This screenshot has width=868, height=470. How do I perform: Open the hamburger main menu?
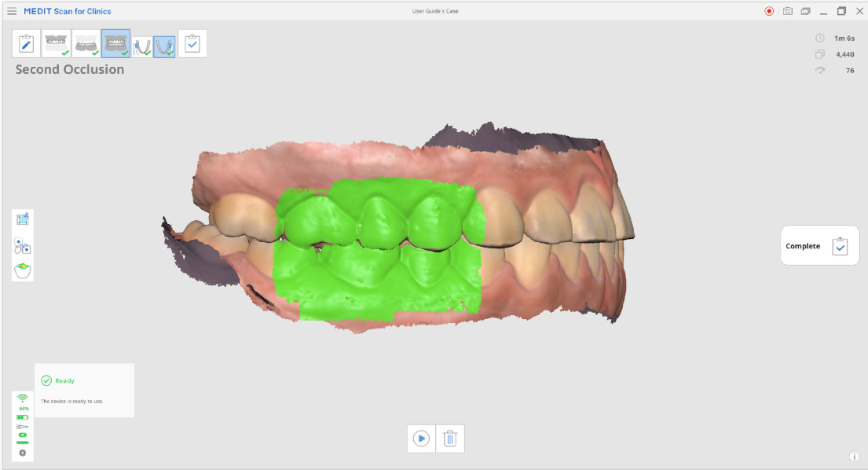tap(12, 11)
